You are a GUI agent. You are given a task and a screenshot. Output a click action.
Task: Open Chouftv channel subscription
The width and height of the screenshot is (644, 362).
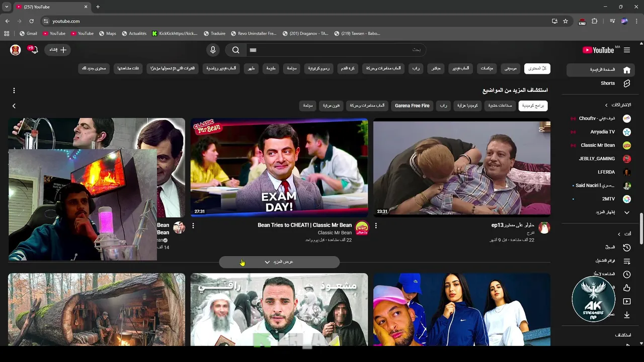[x=600, y=119]
